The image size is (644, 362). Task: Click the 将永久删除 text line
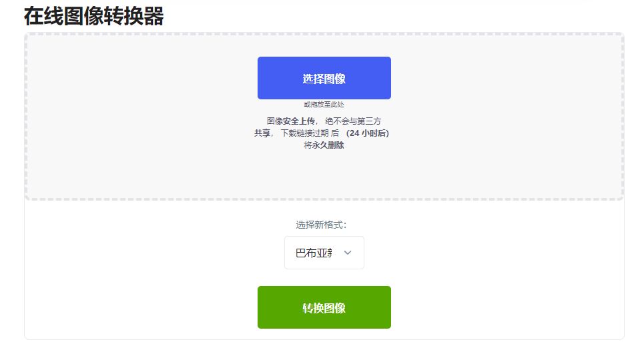324,145
